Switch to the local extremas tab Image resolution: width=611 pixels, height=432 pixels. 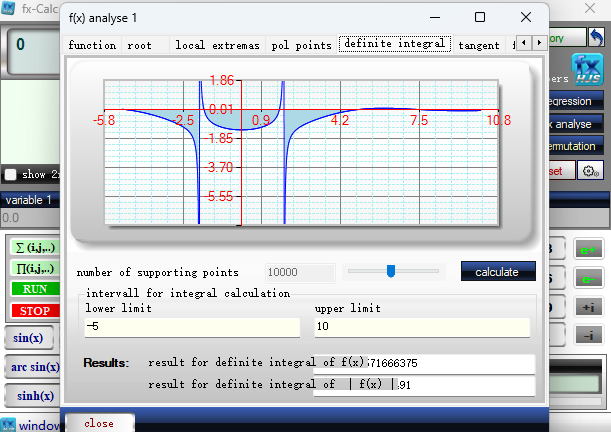click(x=217, y=45)
